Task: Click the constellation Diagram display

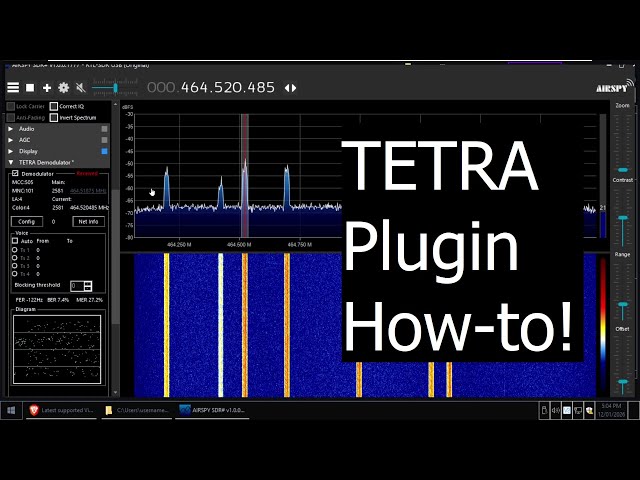Action: pos(57,349)
